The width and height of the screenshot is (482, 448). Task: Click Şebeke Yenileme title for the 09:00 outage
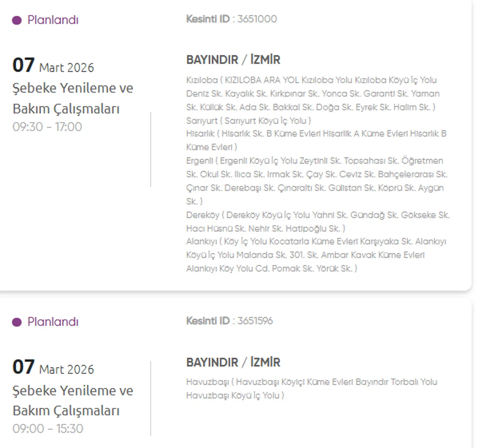tap(73, 401)
